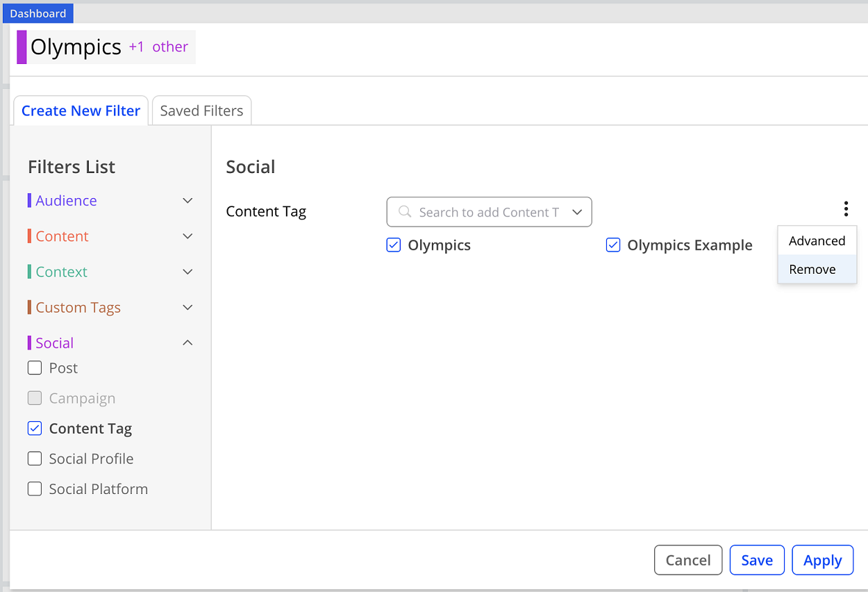Click the disabled Campaign checkbox

tap(35, 398)
